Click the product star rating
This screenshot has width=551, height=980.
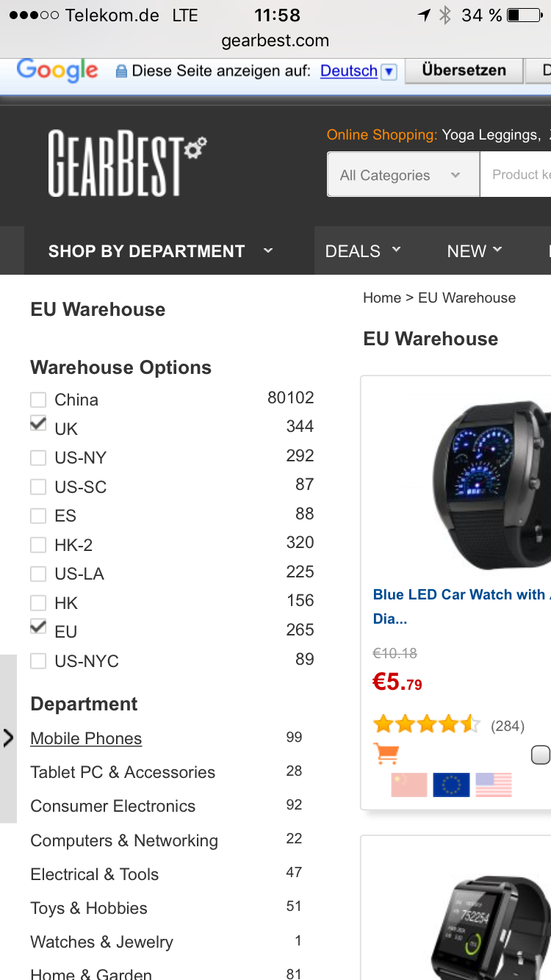[426, 725]
